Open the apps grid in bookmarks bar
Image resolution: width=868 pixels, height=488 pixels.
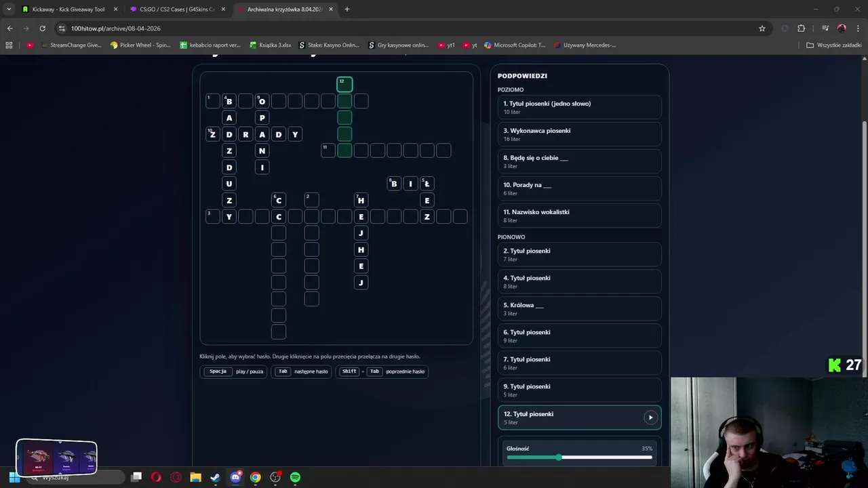click(x=9, y=45)
